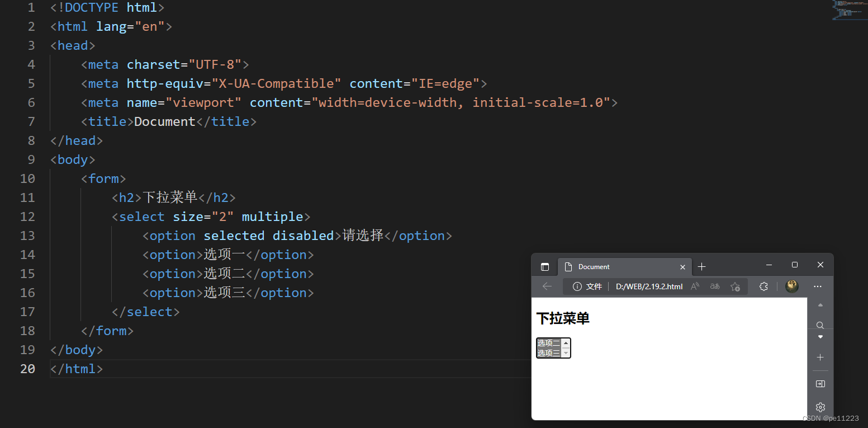The height and width of the screenshot is (428, 868).
Task: Open a new browser tab with plus
Action: tap(702, 267)
